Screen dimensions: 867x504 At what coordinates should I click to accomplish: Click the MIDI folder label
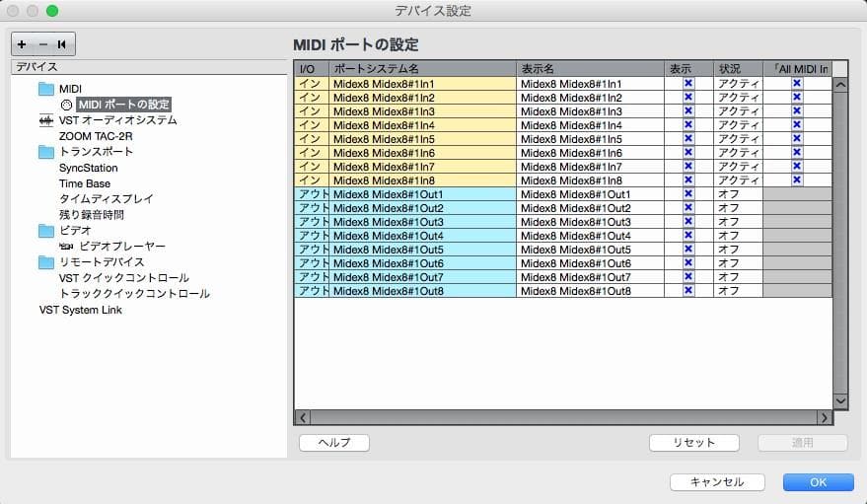tap(70, 89)
